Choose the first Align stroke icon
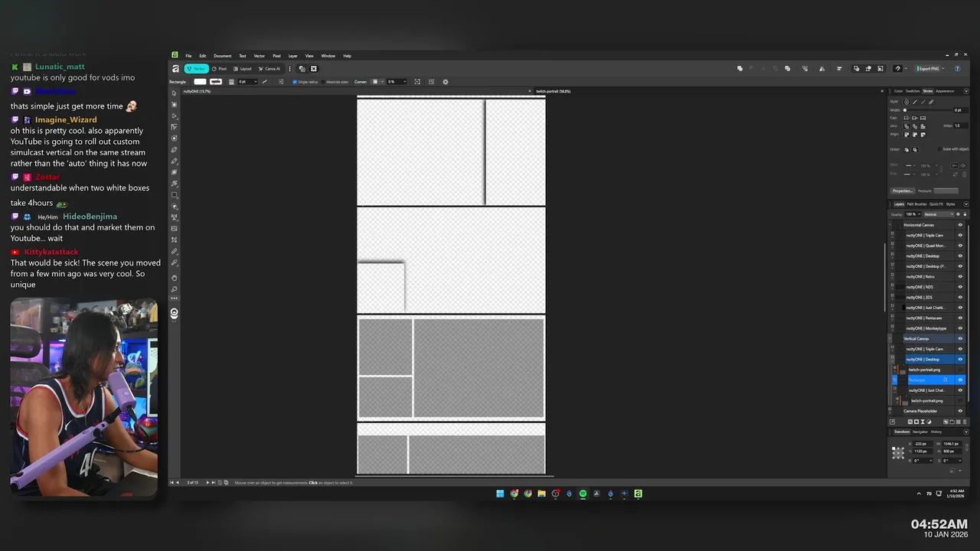Viewport: 980px width, 551px height. (906, 135)
